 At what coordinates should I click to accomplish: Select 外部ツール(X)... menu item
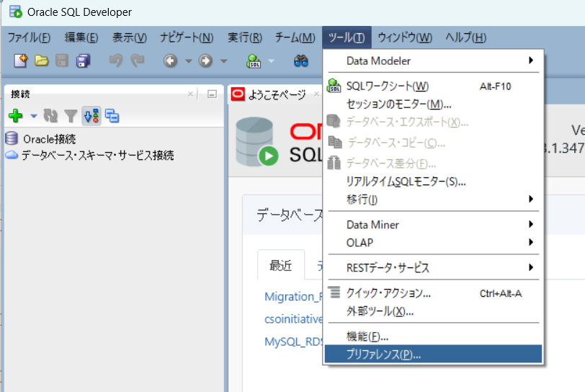433,311
